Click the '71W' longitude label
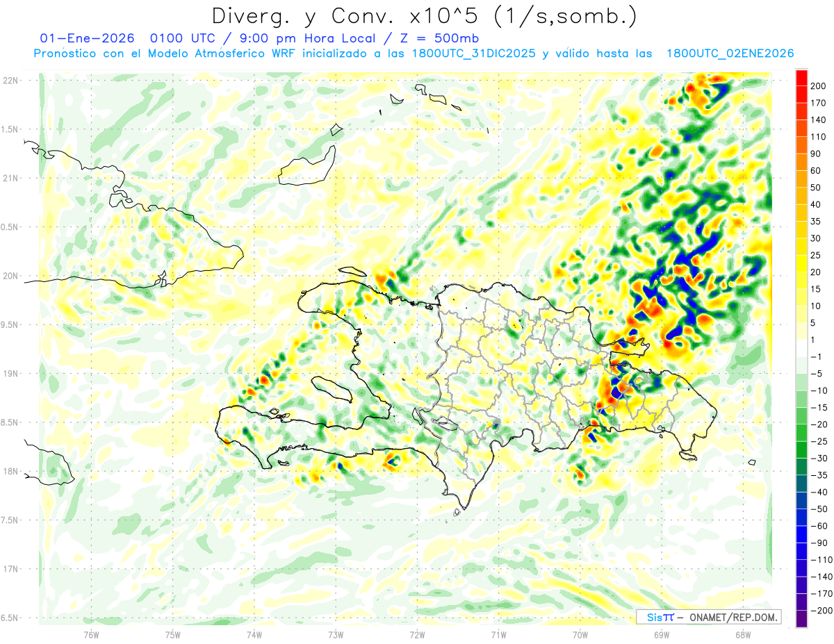The image size is (834, 644). pos(498,634)
